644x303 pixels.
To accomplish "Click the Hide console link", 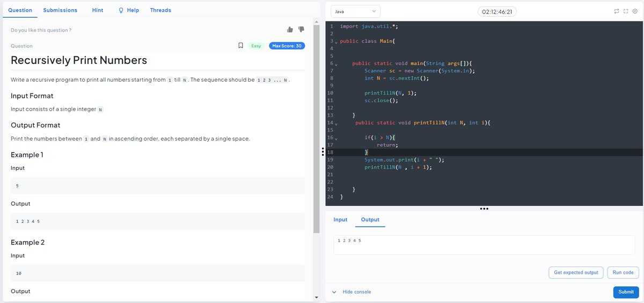I will click(x=356, y=292).
